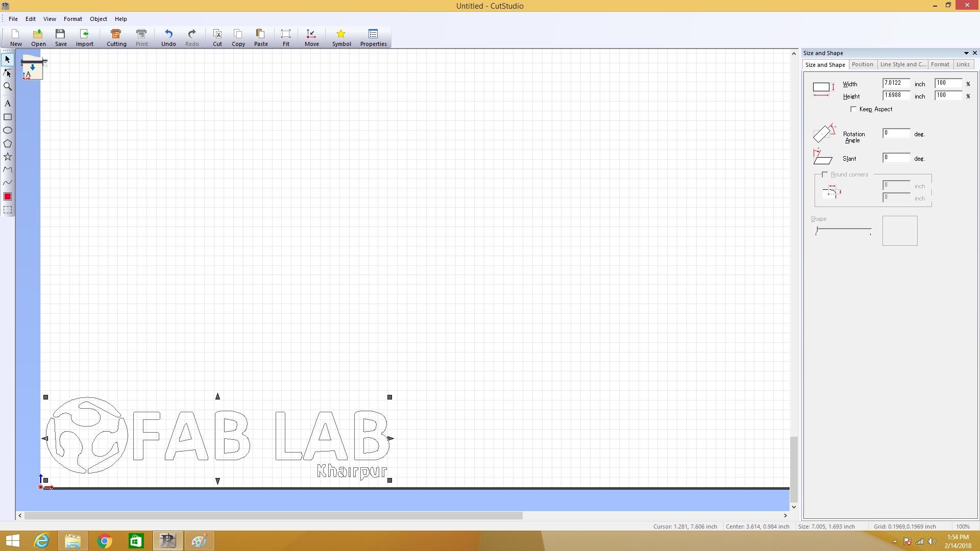980x551 pixels.
Task: Open the File menu
Action: (13, 19)
